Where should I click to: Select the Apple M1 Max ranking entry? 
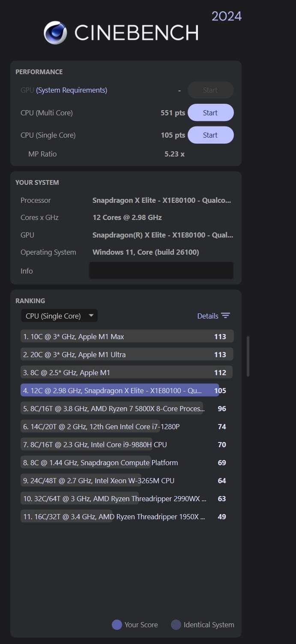[x=127, y=337]
